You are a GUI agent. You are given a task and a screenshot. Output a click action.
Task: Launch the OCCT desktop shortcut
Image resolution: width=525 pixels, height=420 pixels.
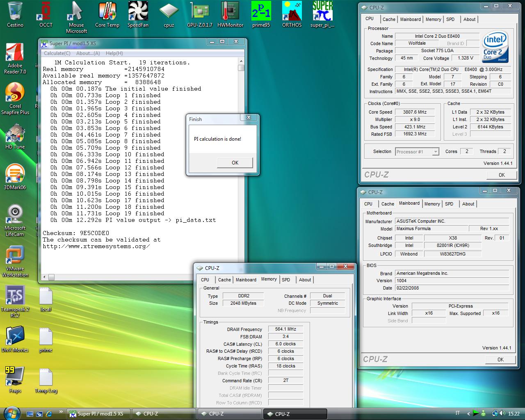[x=46, y=15]
